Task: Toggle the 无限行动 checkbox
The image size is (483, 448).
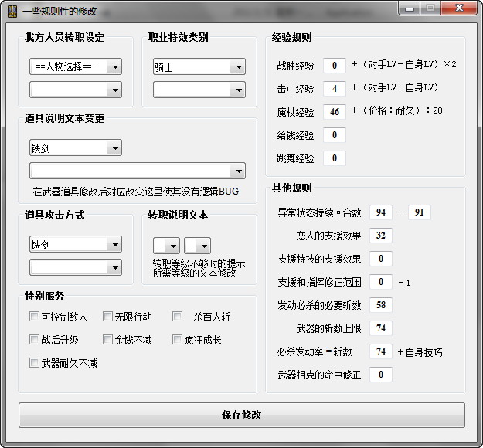Action: point(108,317)
